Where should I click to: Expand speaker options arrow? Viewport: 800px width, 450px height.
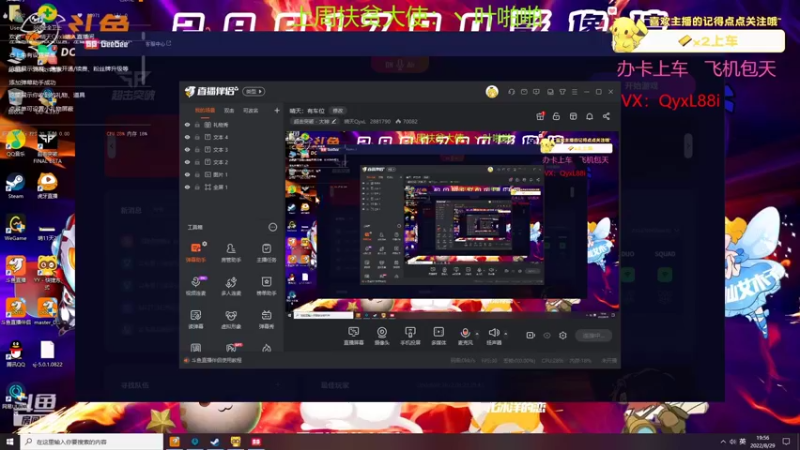pos(506,334)
